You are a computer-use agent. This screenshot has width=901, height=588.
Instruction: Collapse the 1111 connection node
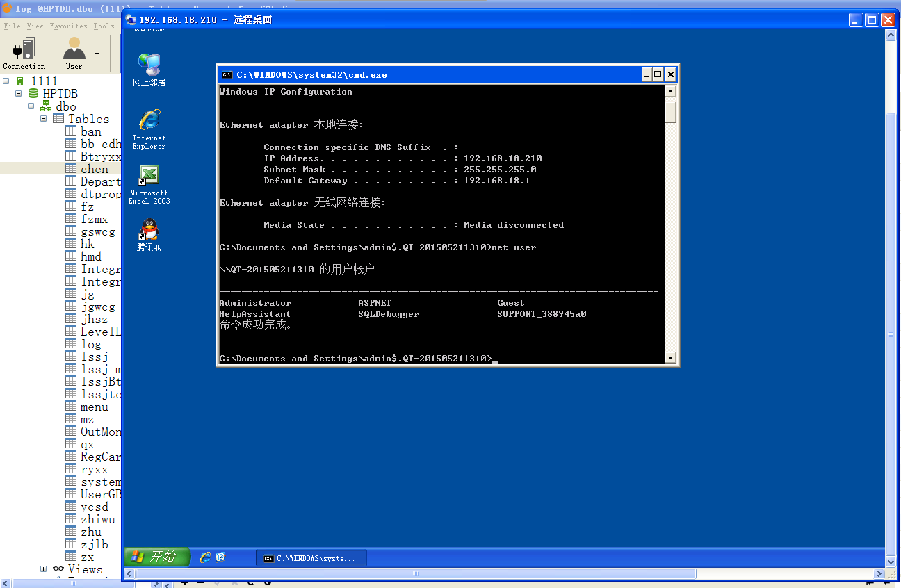(x=6, y=81)
